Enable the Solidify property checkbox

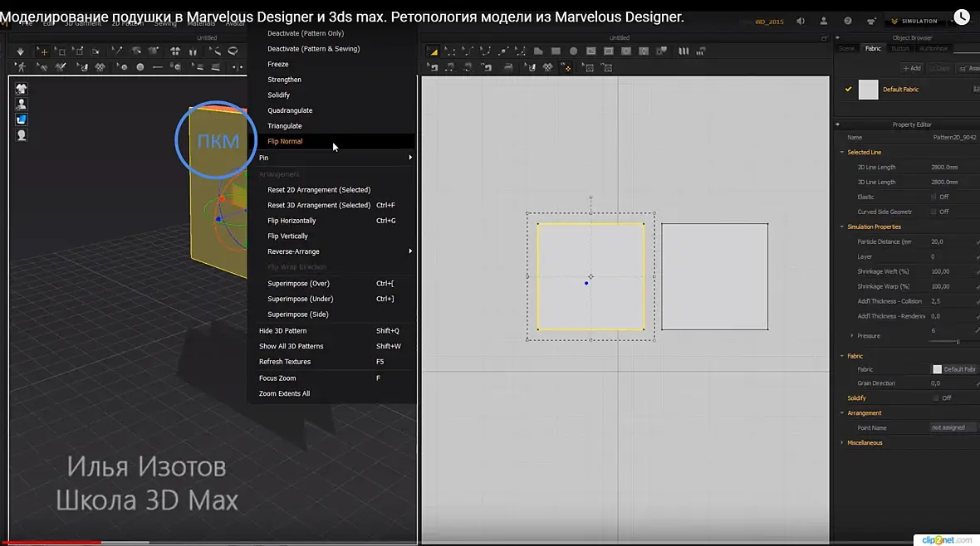pos(936,398)
